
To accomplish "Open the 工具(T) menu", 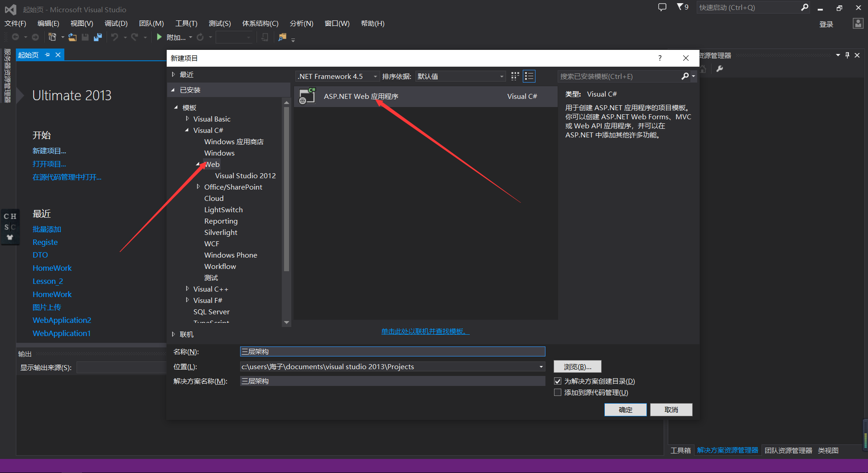I will [186, 23].
